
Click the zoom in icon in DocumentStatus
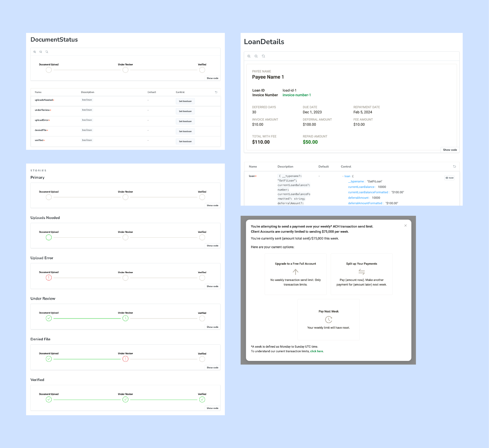pyautogui.click(x=35, y=51)
